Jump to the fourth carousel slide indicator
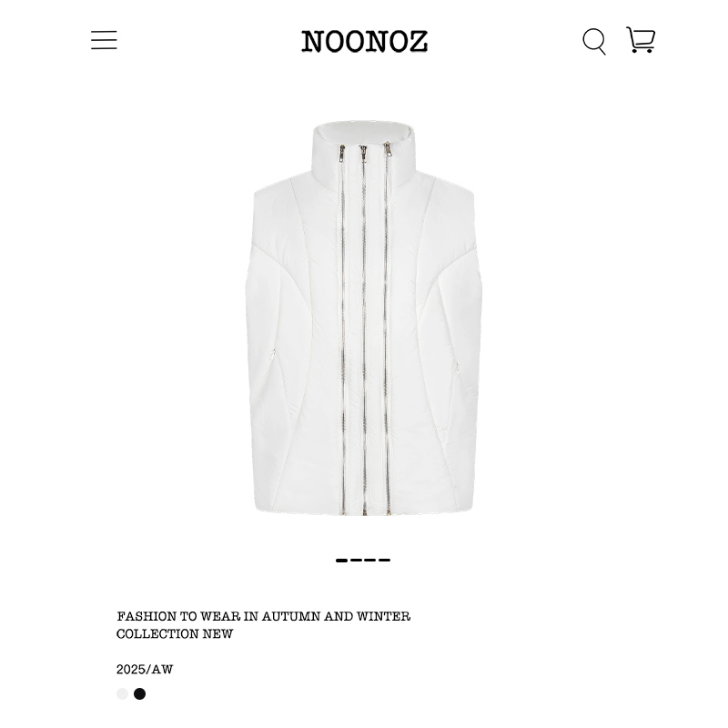728x728 pixels. coord(384,561)
